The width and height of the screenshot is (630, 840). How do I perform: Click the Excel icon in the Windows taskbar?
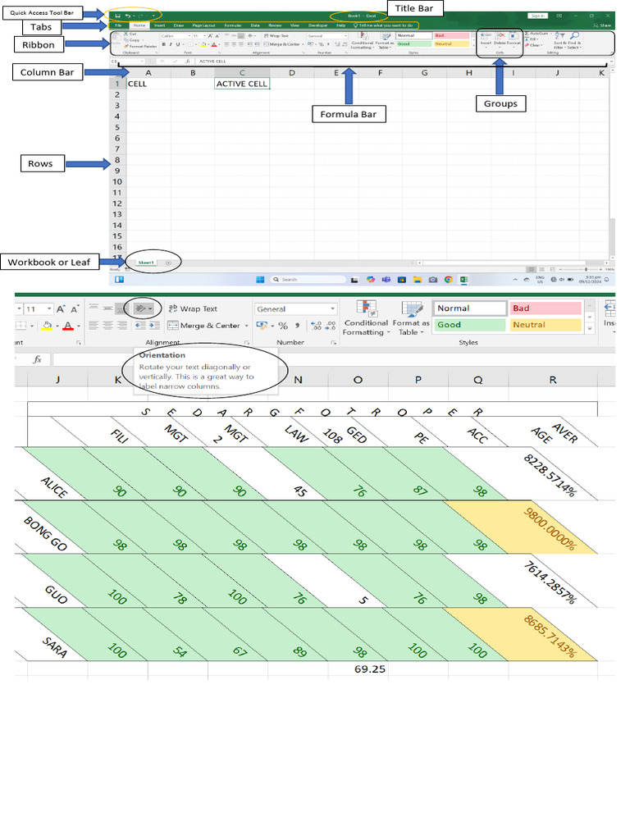[462, 279]
